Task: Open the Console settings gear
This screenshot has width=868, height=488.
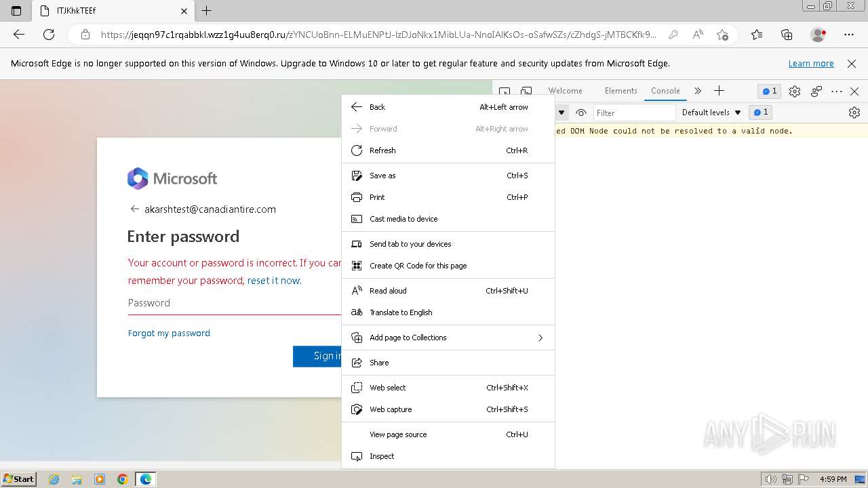Action: (x=854, y=113)
